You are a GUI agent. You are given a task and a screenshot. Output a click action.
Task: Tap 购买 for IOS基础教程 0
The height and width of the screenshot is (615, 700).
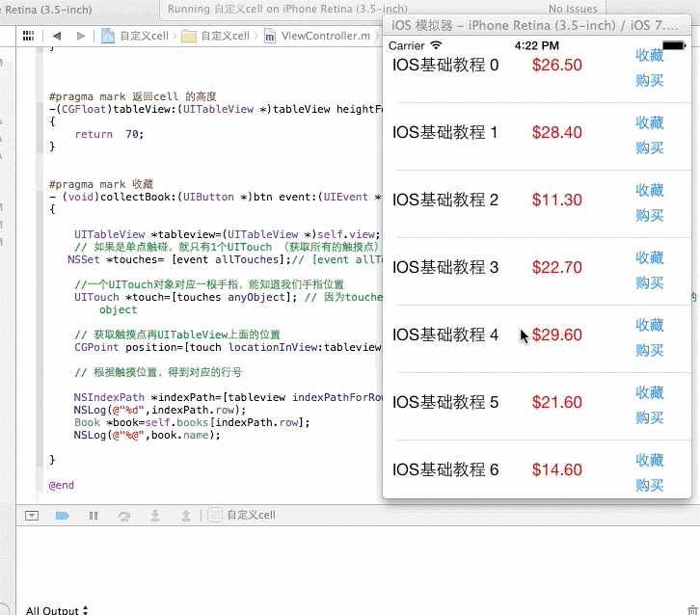(650, 80)
